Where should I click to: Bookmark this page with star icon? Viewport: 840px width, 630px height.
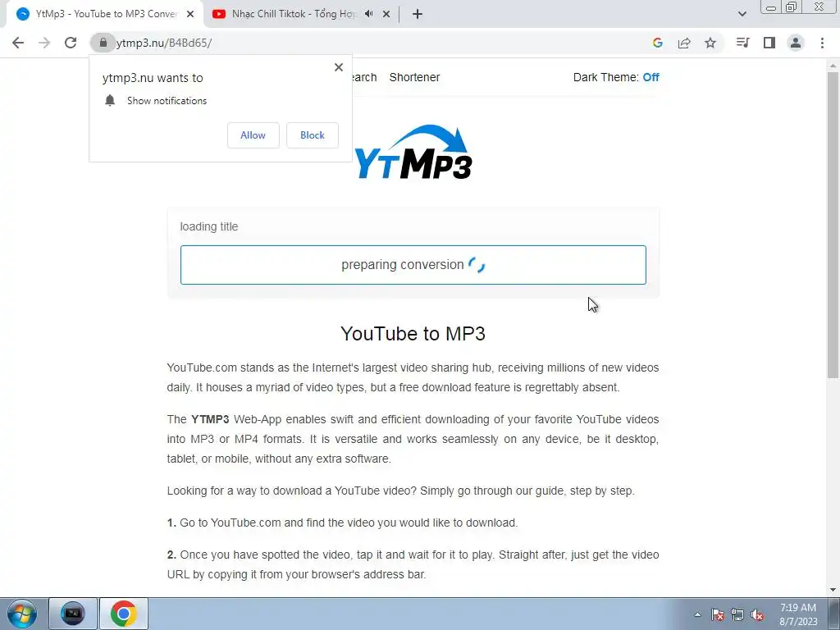(710, 43)
